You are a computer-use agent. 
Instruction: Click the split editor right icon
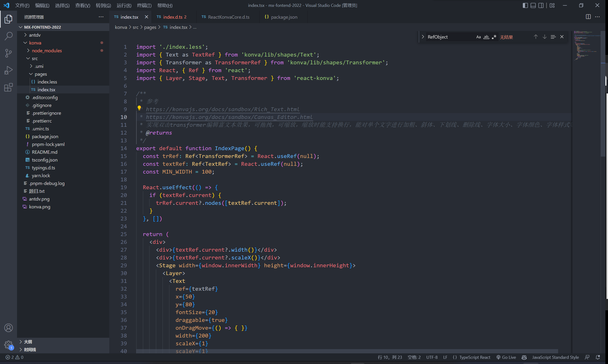click(588, 17)
